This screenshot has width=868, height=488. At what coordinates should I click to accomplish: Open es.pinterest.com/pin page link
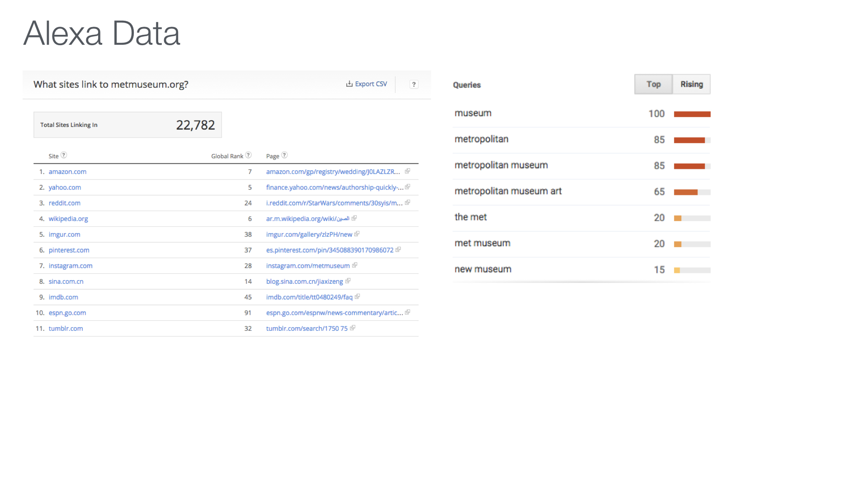pos(330,250)
